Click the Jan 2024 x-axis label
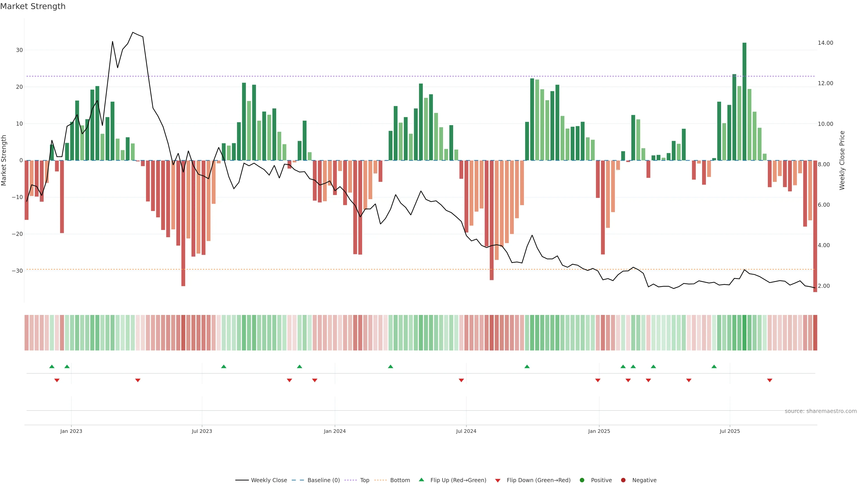The width and height of the screenshot is (868, 488). point(335,431)
